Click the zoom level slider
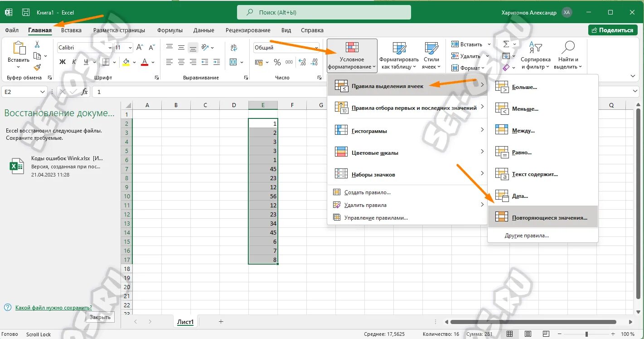This screenshot has height=339, width=644. tap(586, 334)
